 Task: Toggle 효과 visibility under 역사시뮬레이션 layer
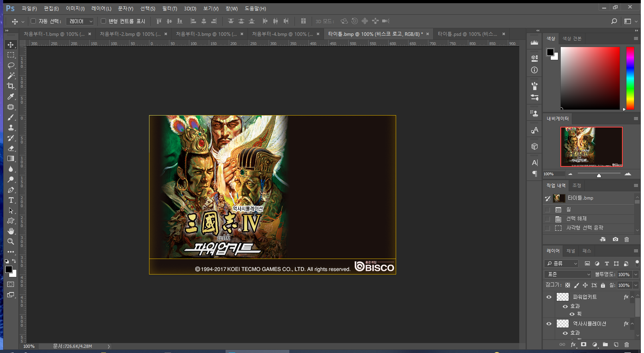pyautogui.click(x=565, y=333)
